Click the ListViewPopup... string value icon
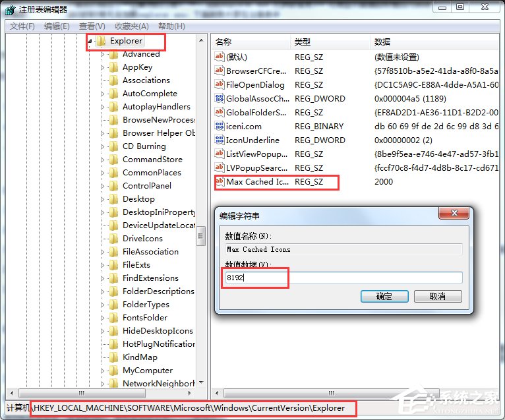Viewport: 505px width, 420px height. [x=220, y=154]
